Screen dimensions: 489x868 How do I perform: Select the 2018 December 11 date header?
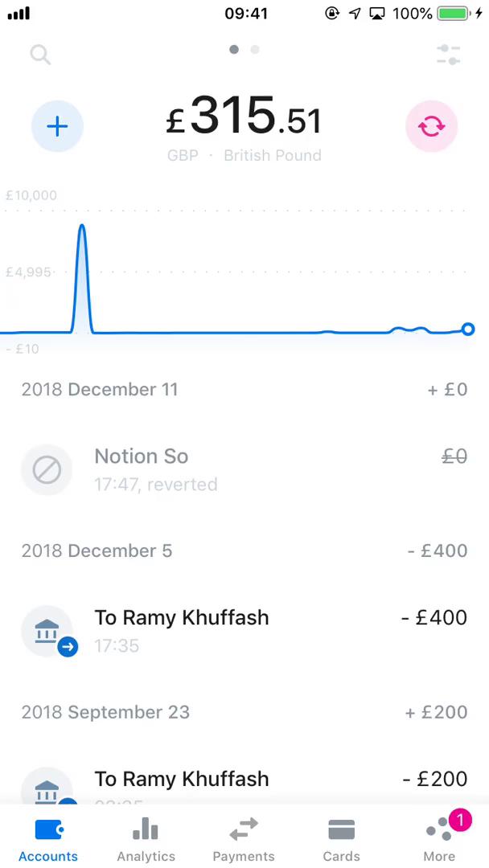[x=99, y=389]
